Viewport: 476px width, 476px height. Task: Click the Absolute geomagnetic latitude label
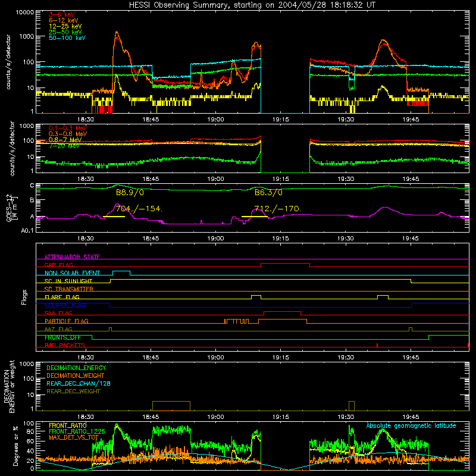(x=411, y=425)
